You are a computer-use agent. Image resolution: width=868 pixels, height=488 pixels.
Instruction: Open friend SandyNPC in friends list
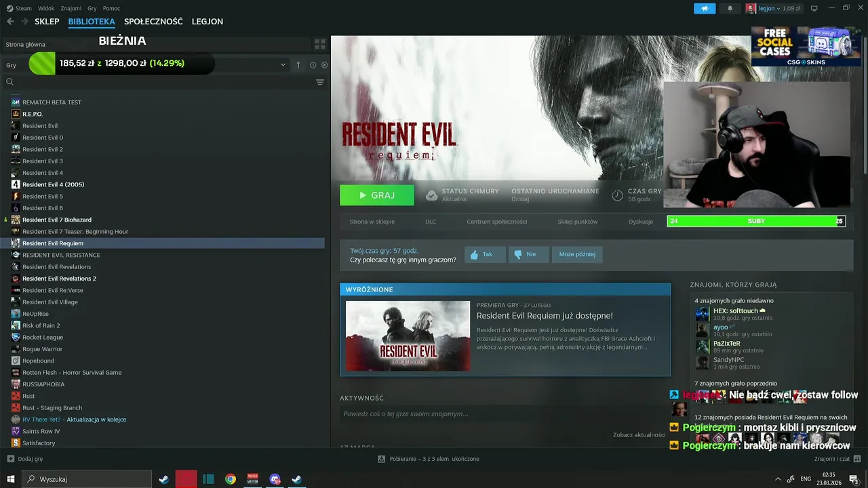728,360
